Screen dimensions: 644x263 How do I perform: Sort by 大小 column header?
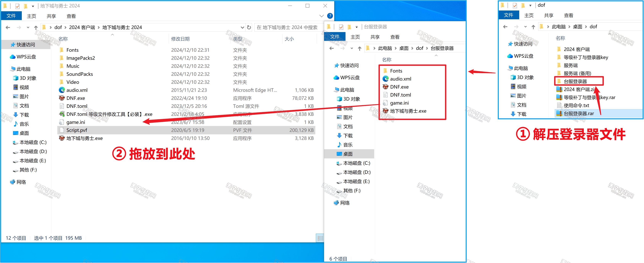[289, 39]
